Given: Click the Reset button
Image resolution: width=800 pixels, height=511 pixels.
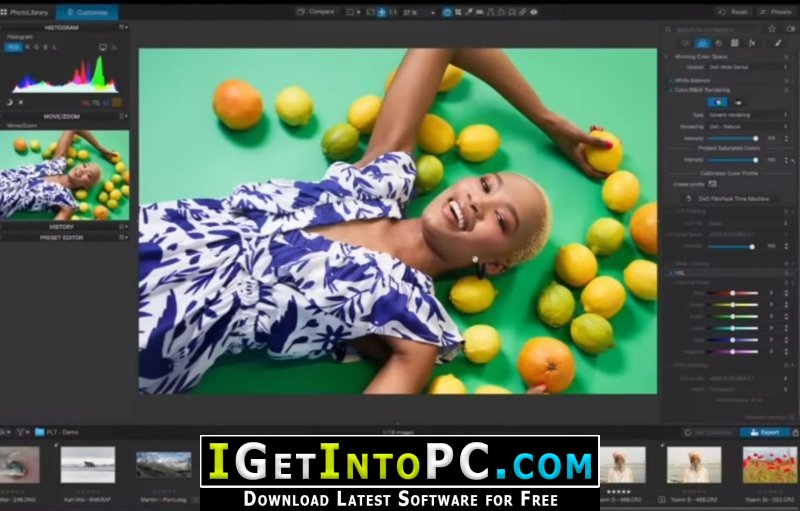Looking at the screenshot, I should (x=734, y=12).
